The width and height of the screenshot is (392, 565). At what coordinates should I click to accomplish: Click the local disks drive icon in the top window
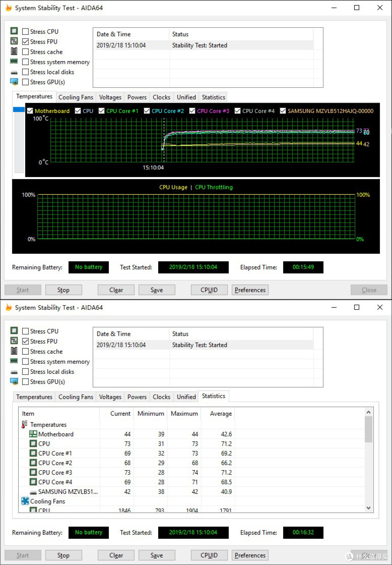click(x=14, y=73)
